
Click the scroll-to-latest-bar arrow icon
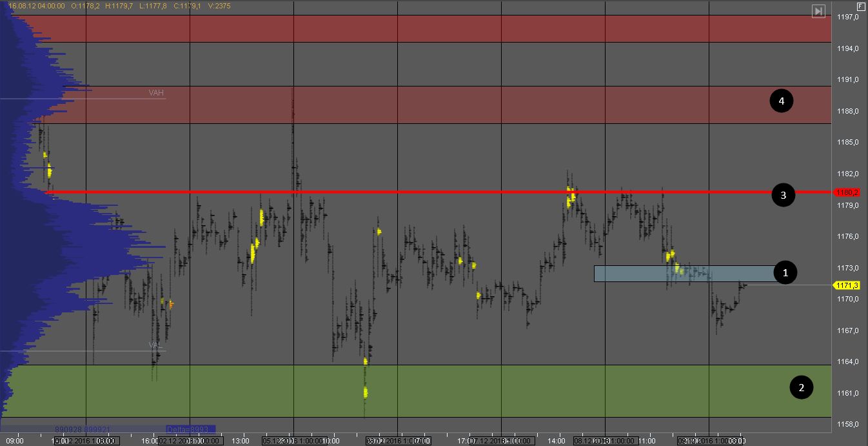[x=818, y=11]
